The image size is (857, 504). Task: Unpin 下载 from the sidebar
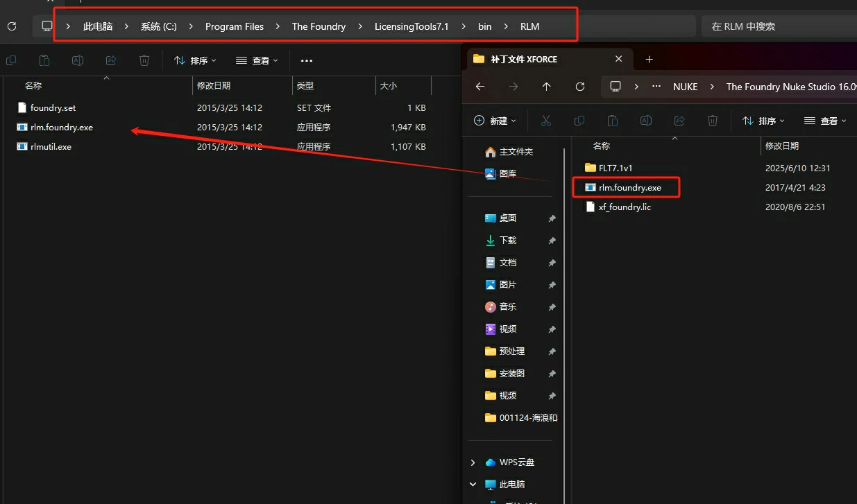[552, 241]
